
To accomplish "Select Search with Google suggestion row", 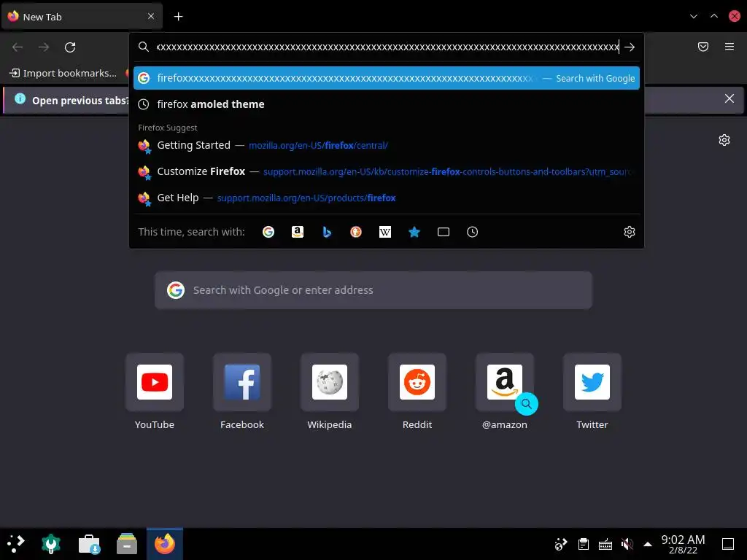I will (x=387, y=78).
